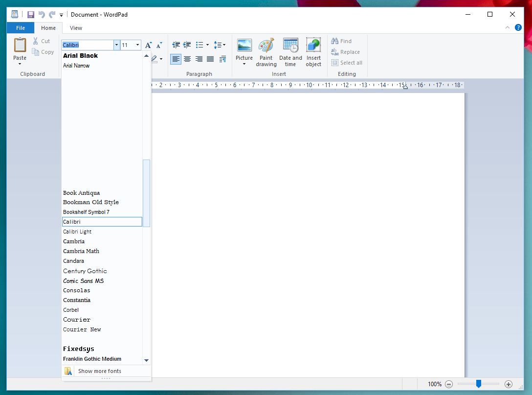532x395 pixels.
Task: Choose Bookshelf Symbol 7 font
Action: (102, 212)
